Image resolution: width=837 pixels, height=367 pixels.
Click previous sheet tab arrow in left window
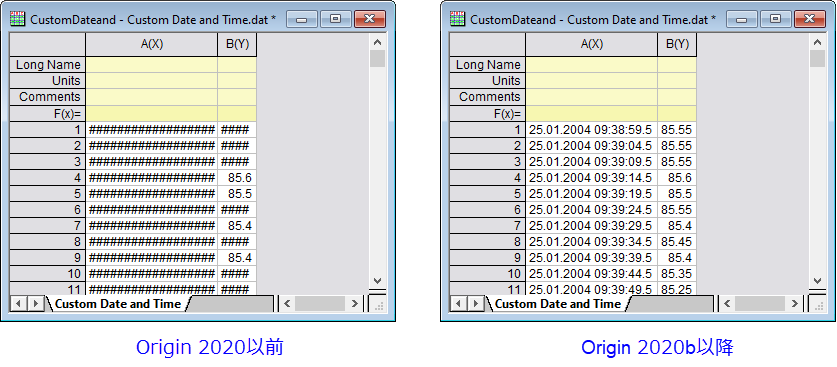(19, 304)
